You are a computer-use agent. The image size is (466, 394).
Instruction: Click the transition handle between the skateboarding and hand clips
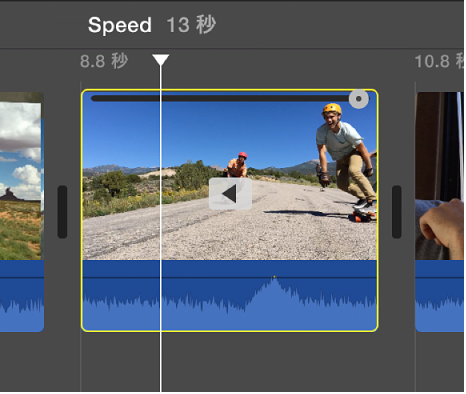(397, 212)
